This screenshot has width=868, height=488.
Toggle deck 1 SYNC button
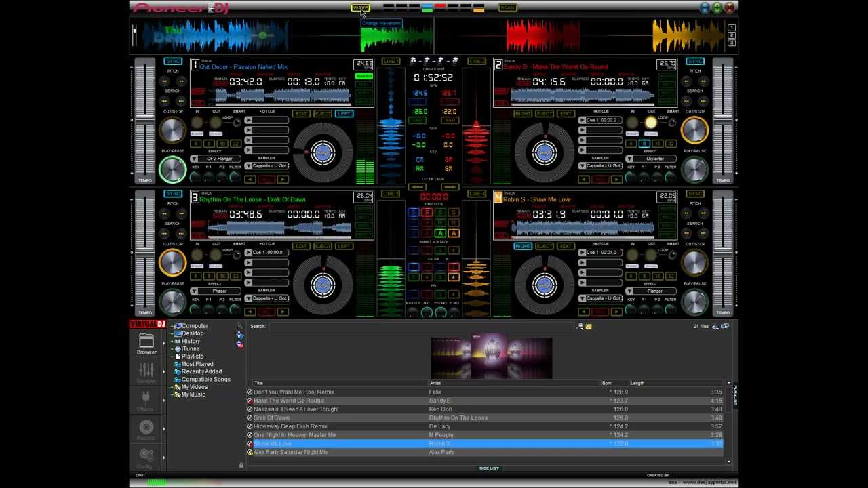[173, 62]
